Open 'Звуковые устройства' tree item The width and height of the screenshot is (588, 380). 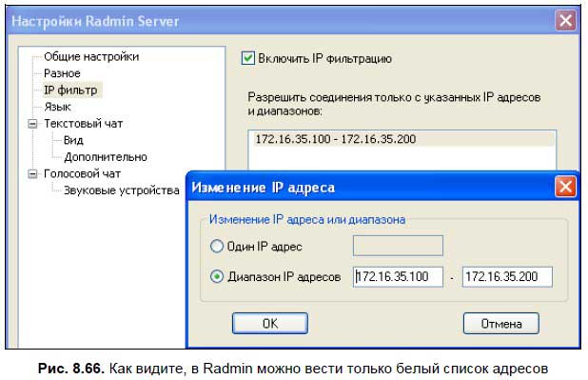coord(122,190)
